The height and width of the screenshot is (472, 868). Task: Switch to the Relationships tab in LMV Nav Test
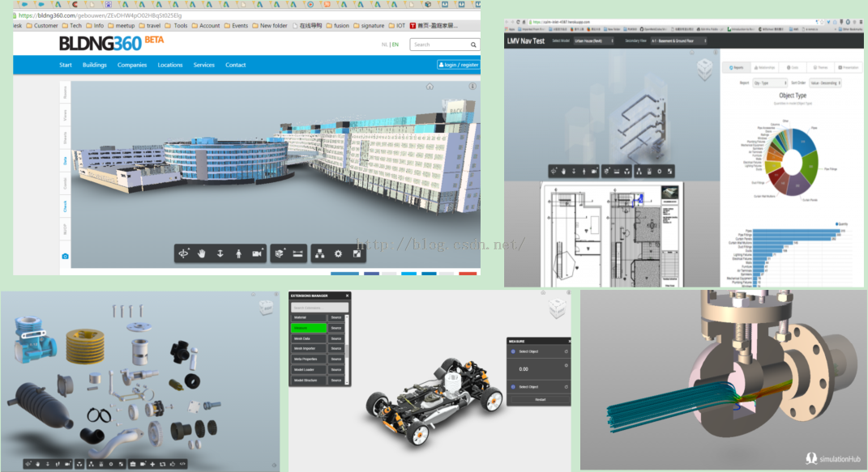[764, 67]
